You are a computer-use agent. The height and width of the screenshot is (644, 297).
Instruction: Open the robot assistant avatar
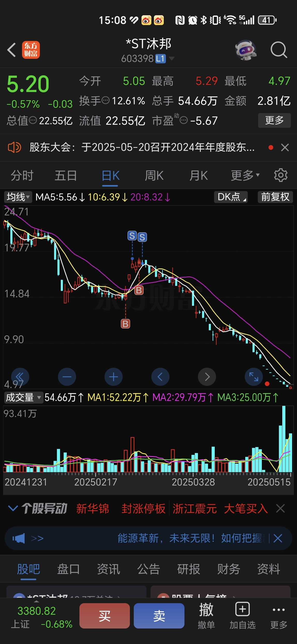coord(246,50)
